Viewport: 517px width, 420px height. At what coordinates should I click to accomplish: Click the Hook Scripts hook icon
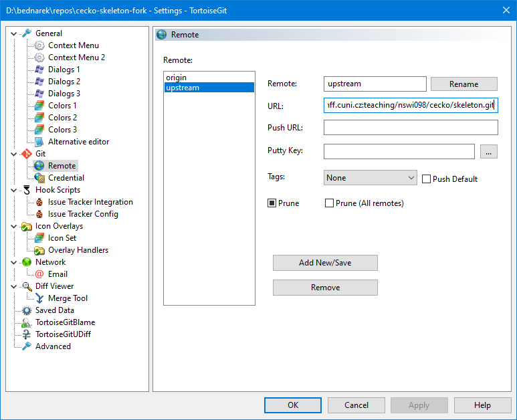point(27,190)
